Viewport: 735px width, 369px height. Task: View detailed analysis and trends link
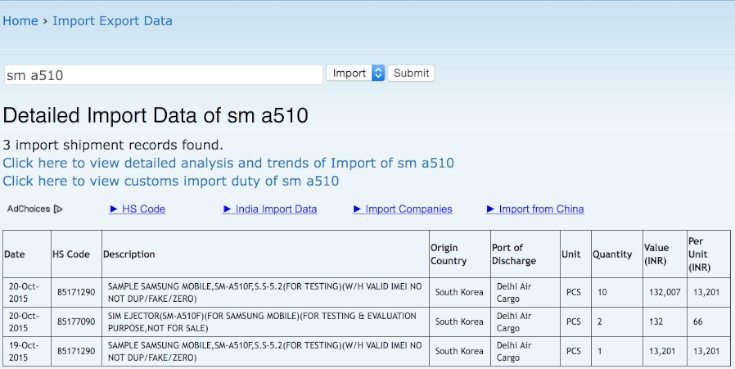tap(228, 163)
